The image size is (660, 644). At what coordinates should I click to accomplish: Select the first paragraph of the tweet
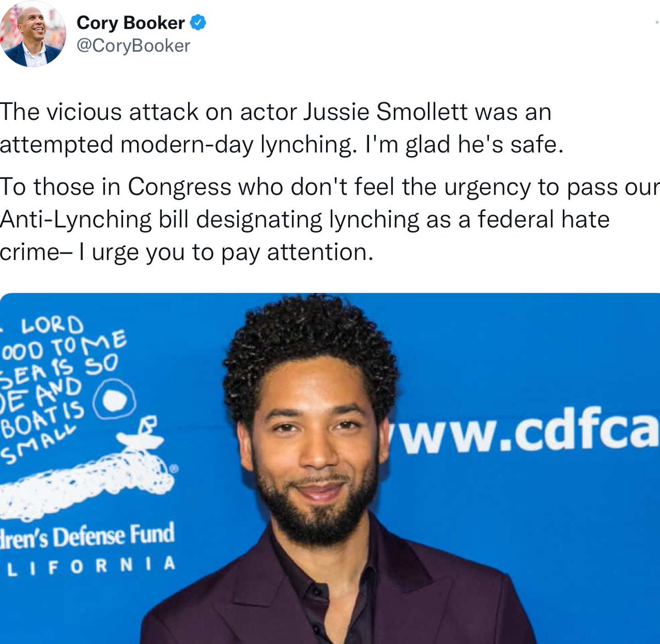282,128
